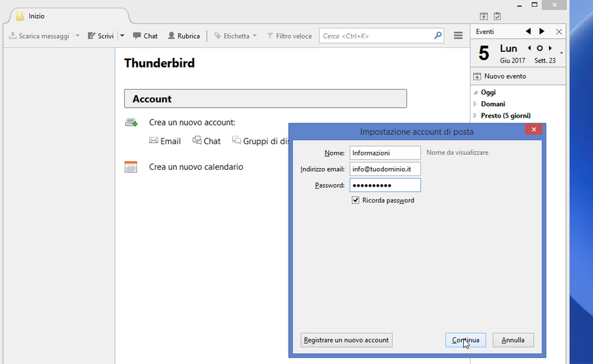
Task: Click the search magnifier icon
Action: [x=438, y=36]
